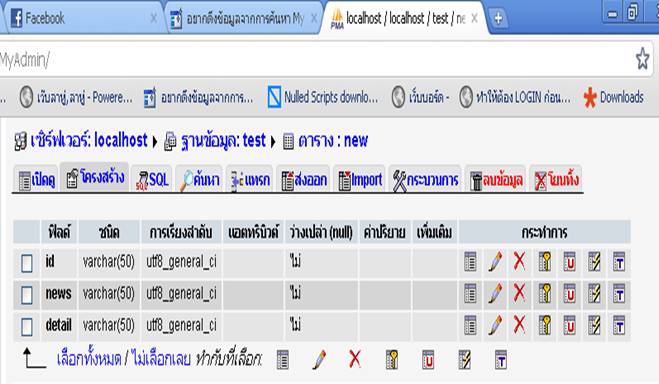Screen dimensions: 659x384
Task: Open the โครงสร้าง structure tab
Action: (x=95, y=178)
